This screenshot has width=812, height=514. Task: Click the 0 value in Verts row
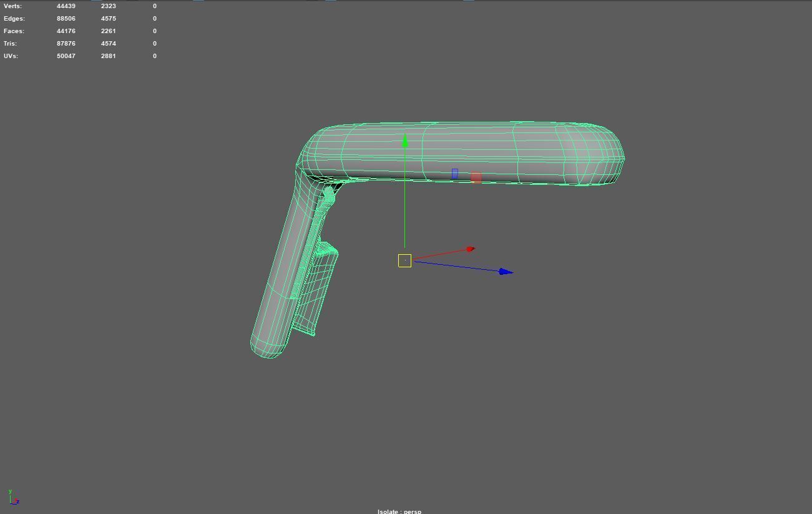(x=155, y=6)
